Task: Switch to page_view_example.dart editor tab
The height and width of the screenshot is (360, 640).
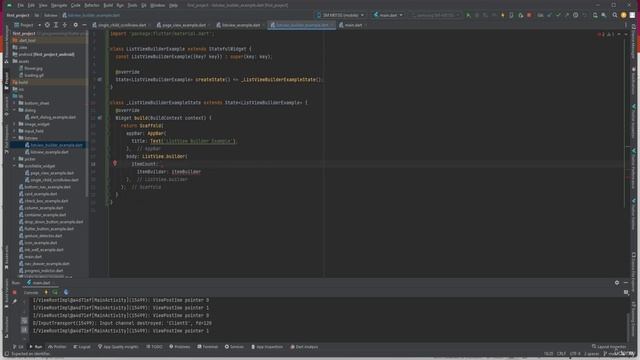Action: pyautogui.click(x=183, y=25)
